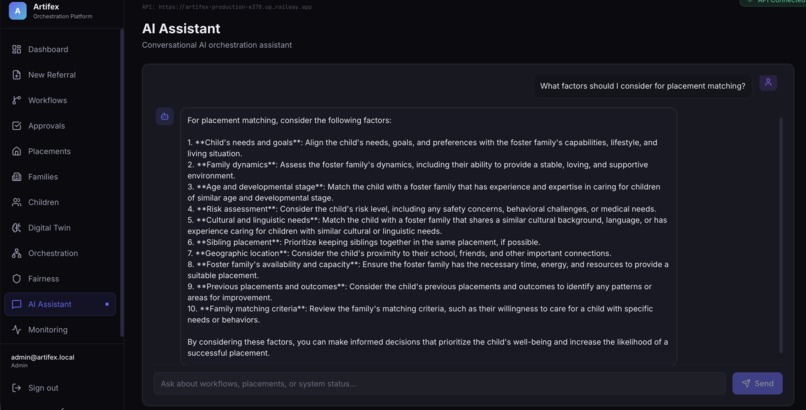Screen dimensions: 806x410
Task: Click the Risk assessment line in the answer
Action: 422,209
